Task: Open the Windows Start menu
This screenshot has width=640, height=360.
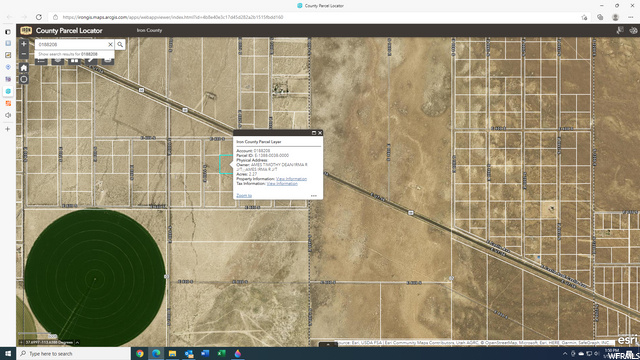Action: [x=8, y=353]
